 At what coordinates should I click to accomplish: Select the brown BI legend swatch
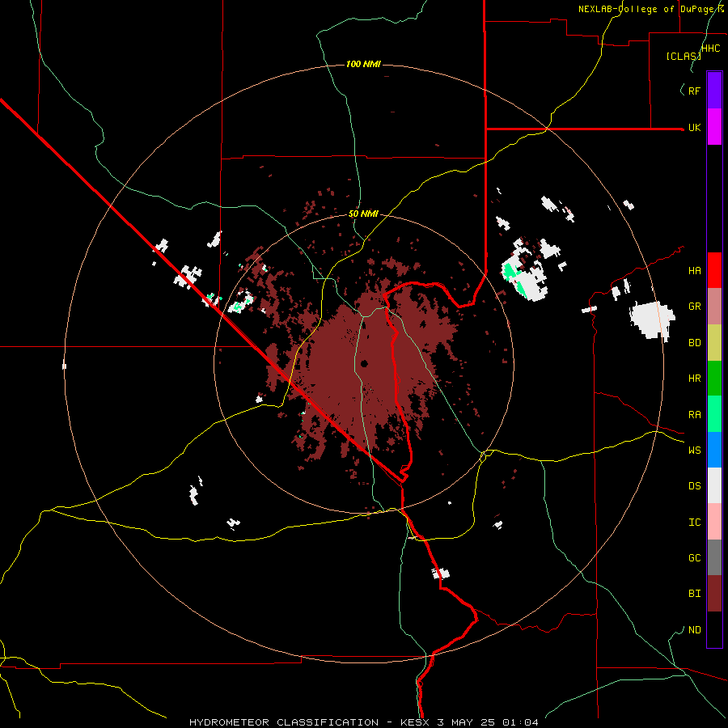(x=714, y=594)
